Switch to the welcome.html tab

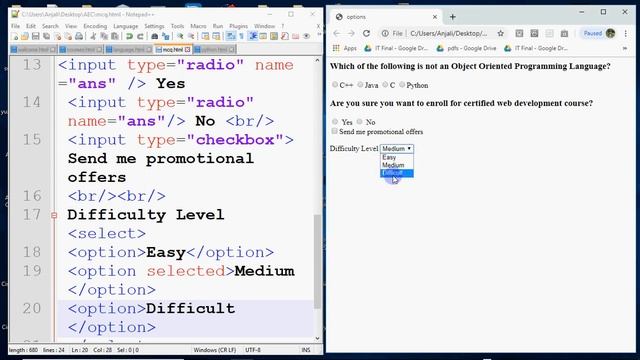(33, 49)
